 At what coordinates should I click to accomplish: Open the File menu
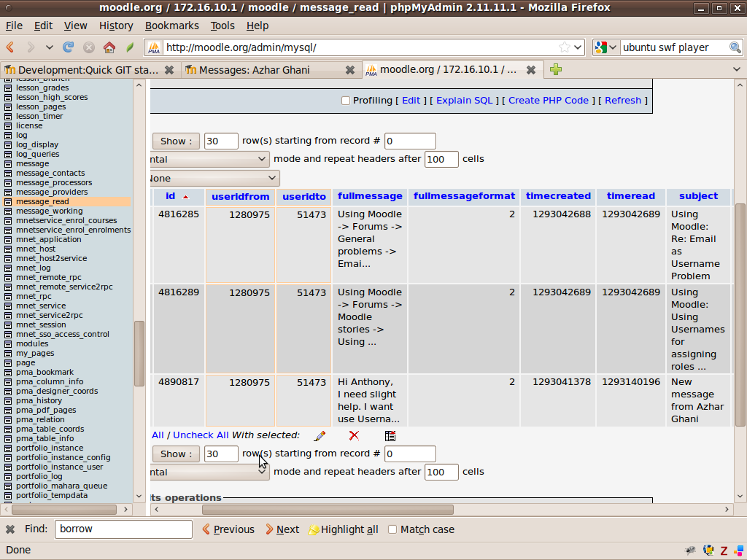point(14,26)
